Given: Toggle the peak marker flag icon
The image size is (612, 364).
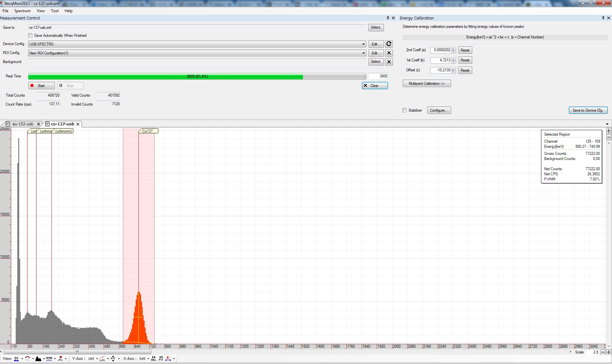Looking at the screenshot, I should [60, 359].
